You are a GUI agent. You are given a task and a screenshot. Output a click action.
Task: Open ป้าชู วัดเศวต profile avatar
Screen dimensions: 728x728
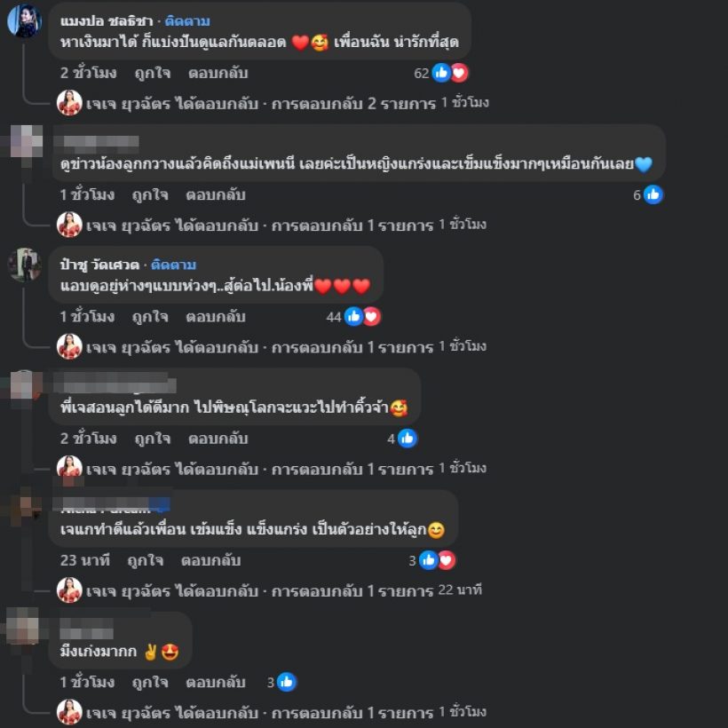(25, 265)
